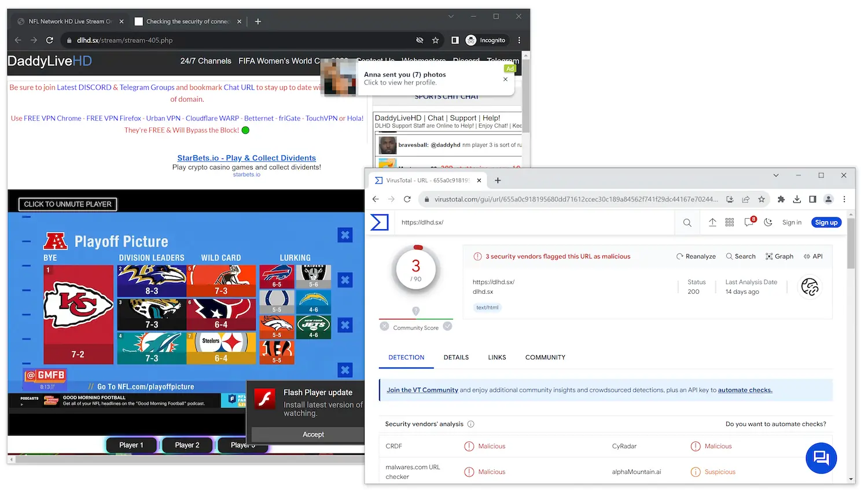Open profile avatar in VirusTotal window
This screenshot has height=490, width=868.
pyautogui.click(x=829, y=199)
